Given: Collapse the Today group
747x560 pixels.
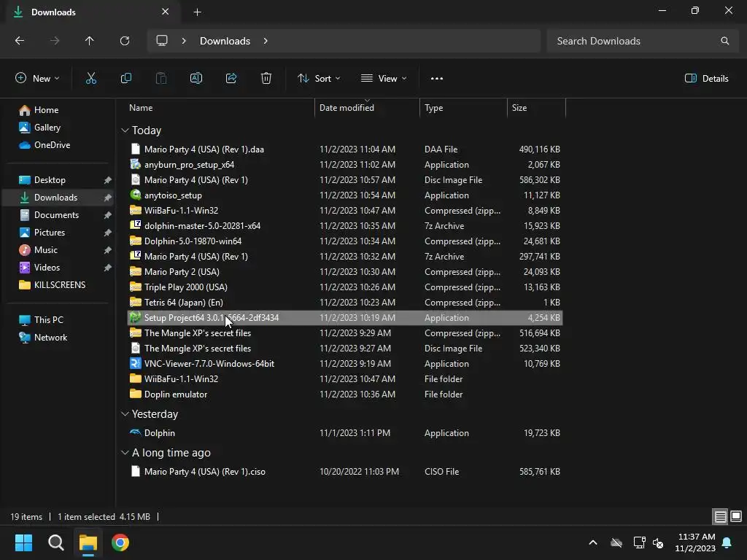Looking at the screenshot, I should point(125,131).
